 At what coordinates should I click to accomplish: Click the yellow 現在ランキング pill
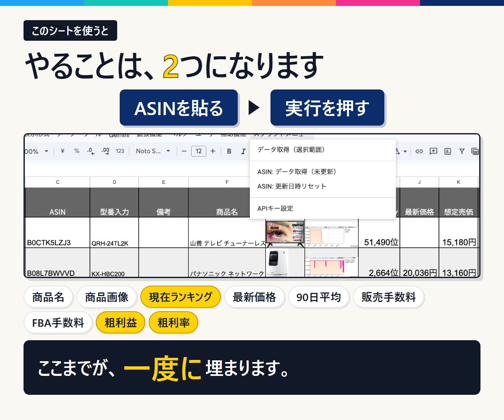pyautogui.click(x=181, y=297)
